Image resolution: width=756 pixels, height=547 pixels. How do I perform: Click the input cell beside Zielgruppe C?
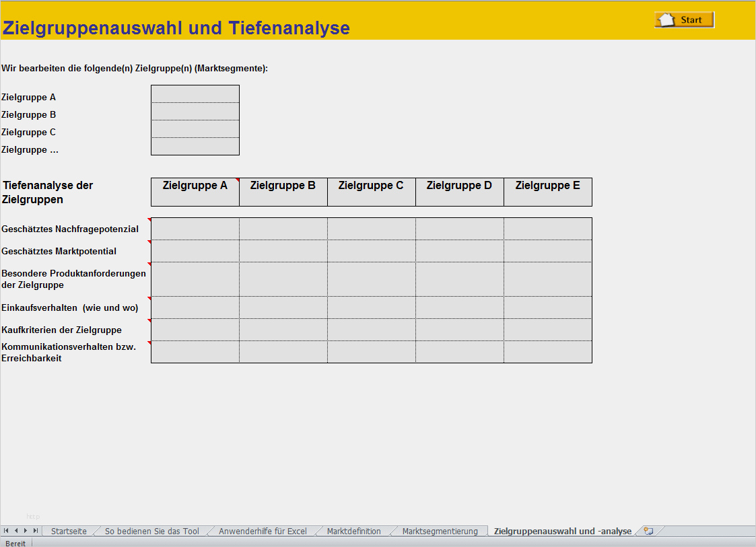(x=195, y=129)
